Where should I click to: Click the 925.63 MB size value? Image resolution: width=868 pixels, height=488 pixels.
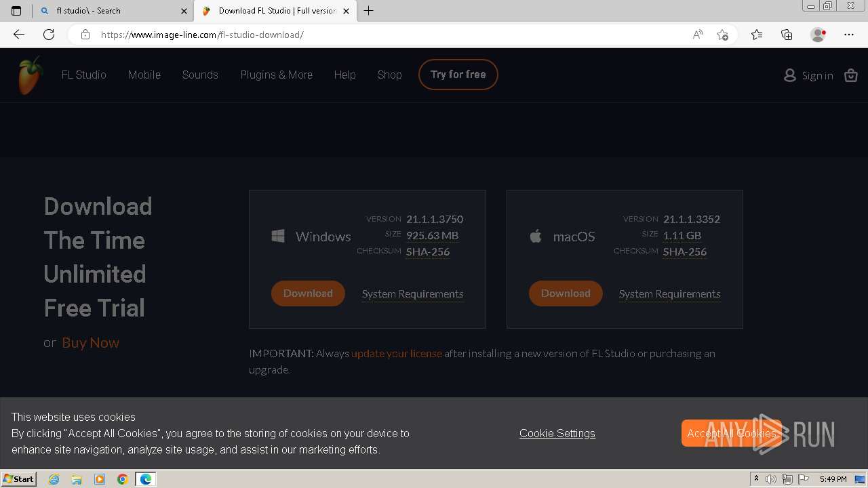[x=433, y=235]
